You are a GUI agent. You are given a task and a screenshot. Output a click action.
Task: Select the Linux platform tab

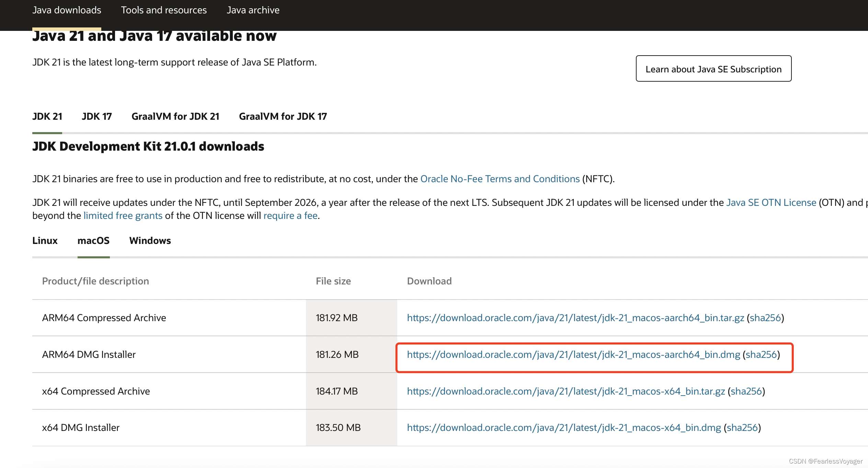click(x=44, y=240)
